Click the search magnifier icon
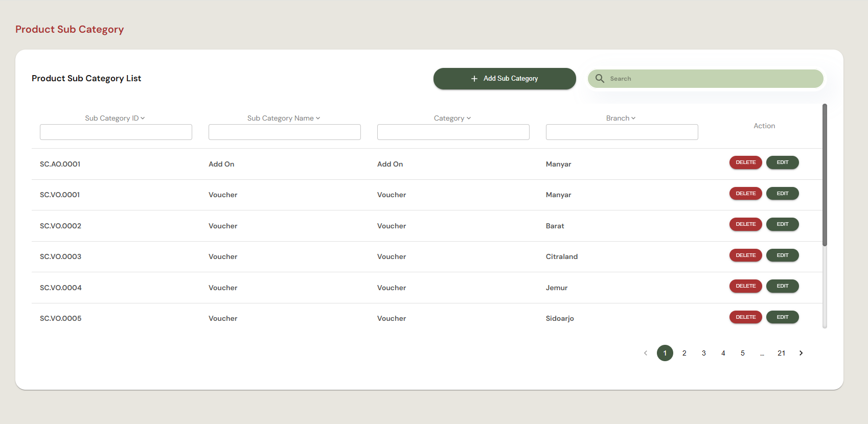 click(600, 79)
